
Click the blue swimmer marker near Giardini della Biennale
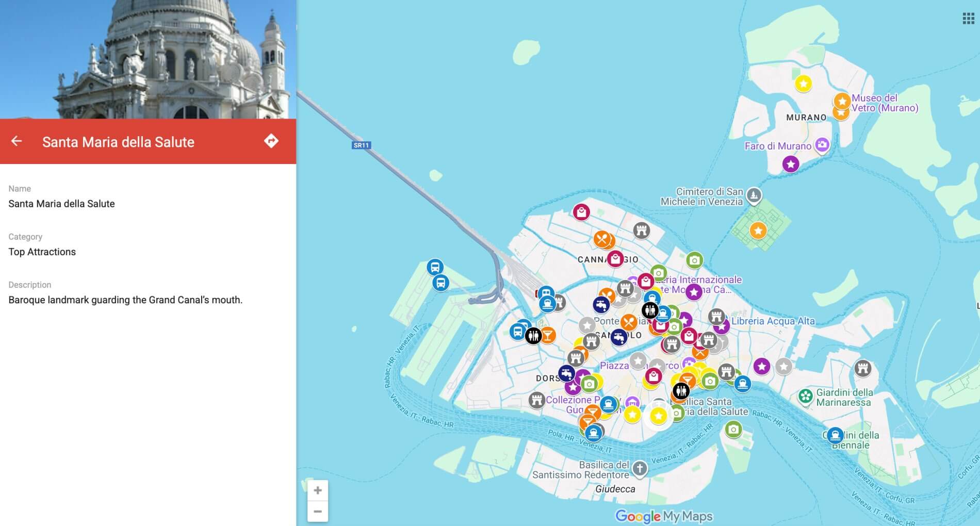[836, 436]
